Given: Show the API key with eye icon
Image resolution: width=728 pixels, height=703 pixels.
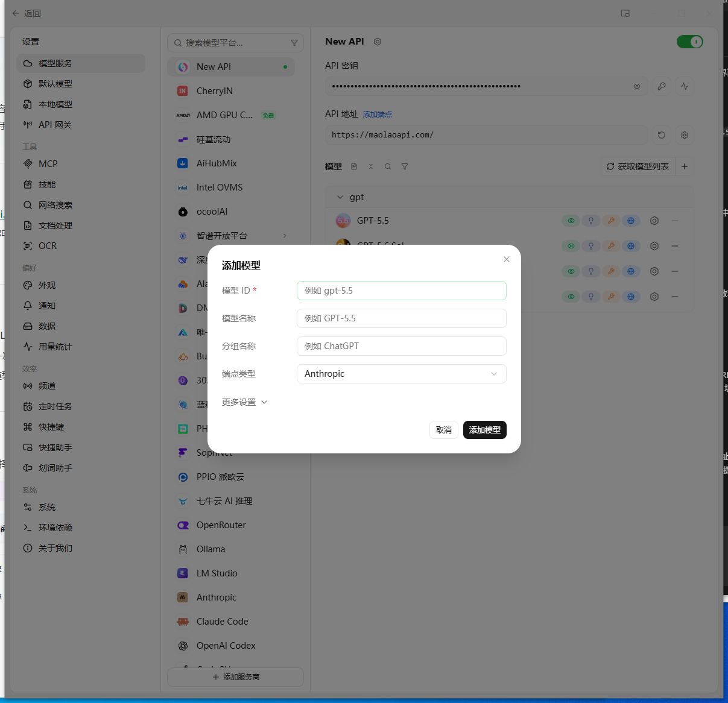Looking at the screenshot, I should [637, 86].
